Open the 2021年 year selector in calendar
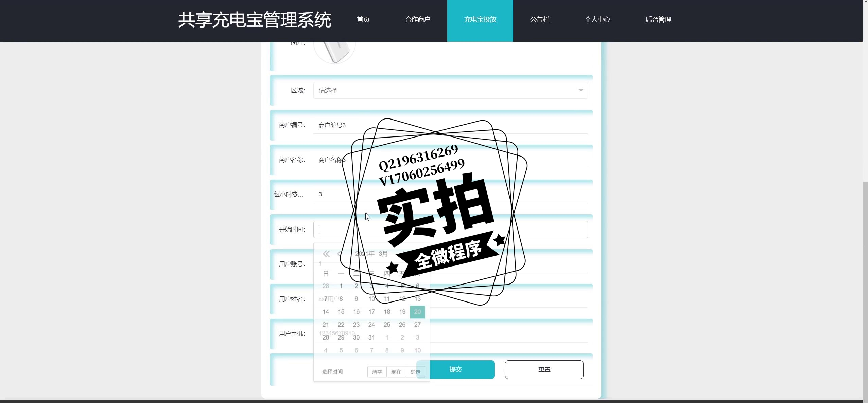Viewport: 868px width, 403px height. click(x=365, y=254)
